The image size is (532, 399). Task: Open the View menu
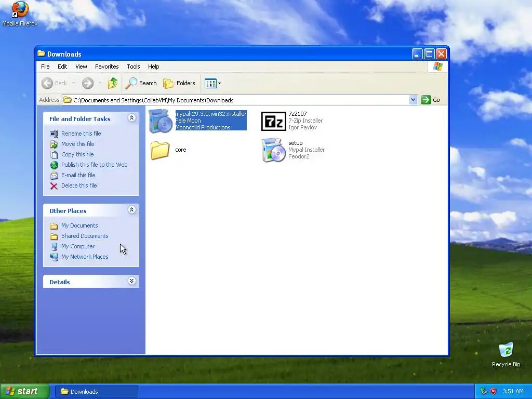[x=81, y=66]
